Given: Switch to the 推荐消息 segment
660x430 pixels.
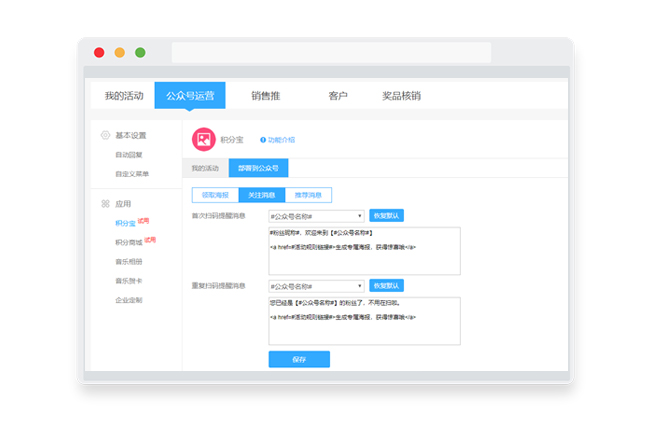Looking at the screenshot, I should point(308,195).
